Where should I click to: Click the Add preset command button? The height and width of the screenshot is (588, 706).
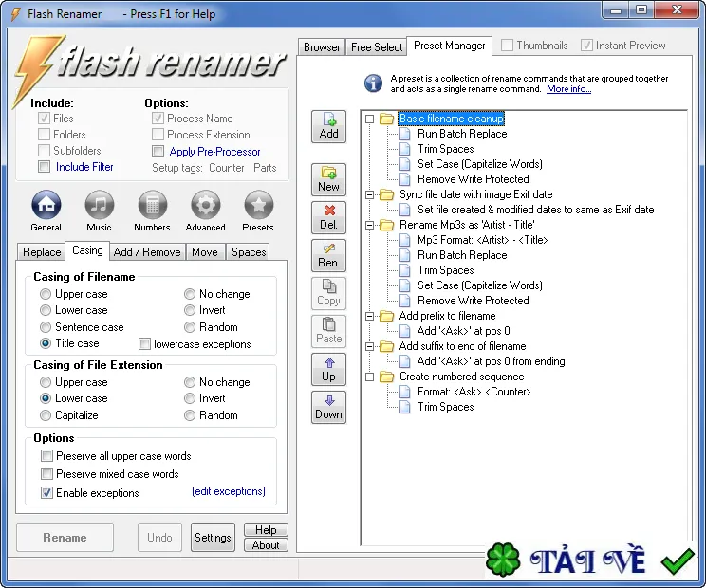(x=328, y=126)
